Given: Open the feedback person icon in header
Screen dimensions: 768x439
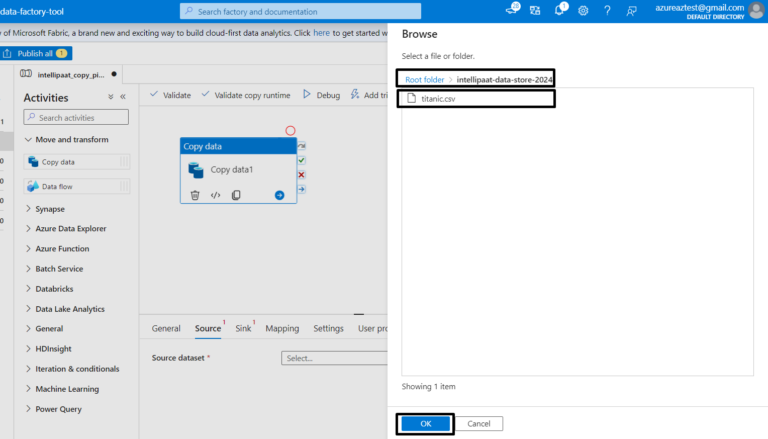Looking at the screenshot, I should [631, 10].
